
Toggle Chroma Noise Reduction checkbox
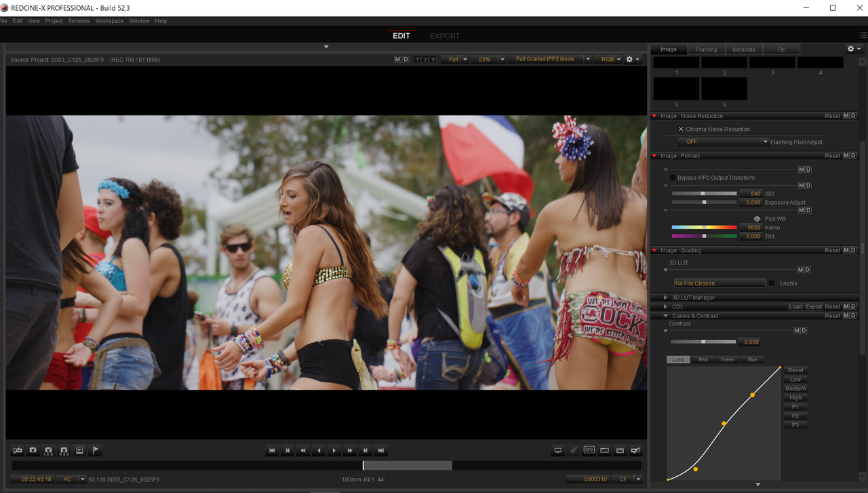681,130
